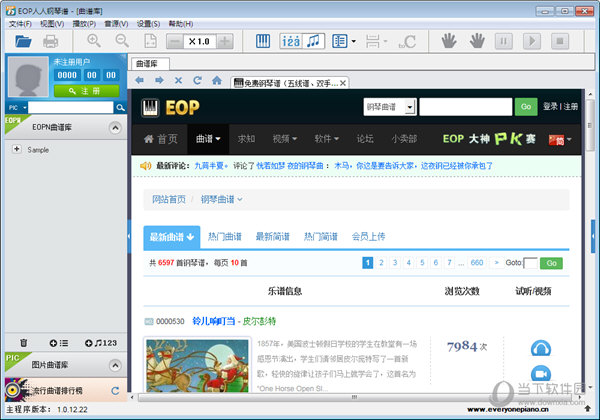Open the 曲谱 nav dropdown

point(208,139)
